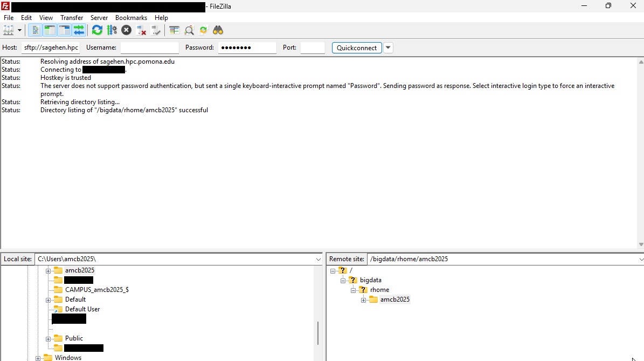Open the Remote site path dropdown
The width and height of the screenshot is (644, 361).
641,259
